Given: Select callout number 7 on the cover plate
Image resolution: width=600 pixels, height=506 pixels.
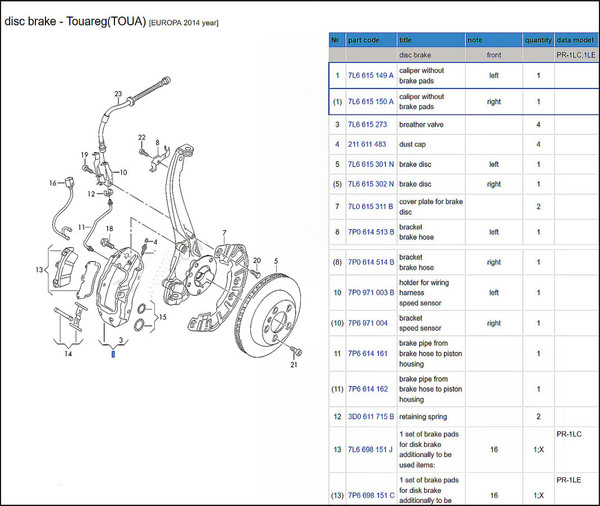Looking at the screenshot, I should [x=224, y=232].
